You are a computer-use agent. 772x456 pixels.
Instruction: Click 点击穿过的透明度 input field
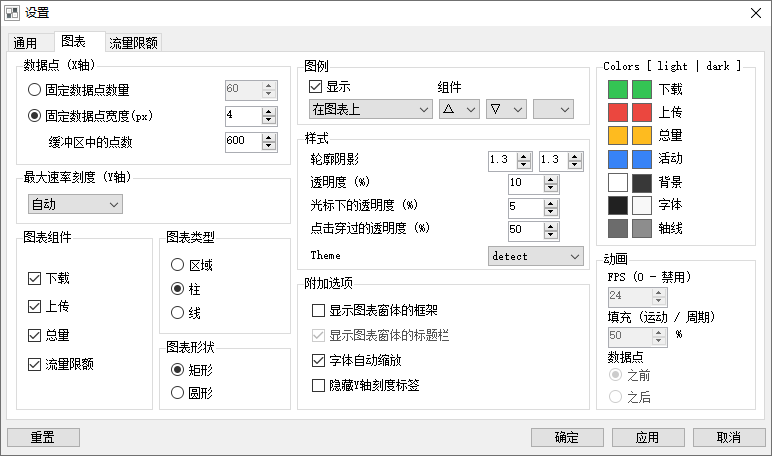click(526, 230)
